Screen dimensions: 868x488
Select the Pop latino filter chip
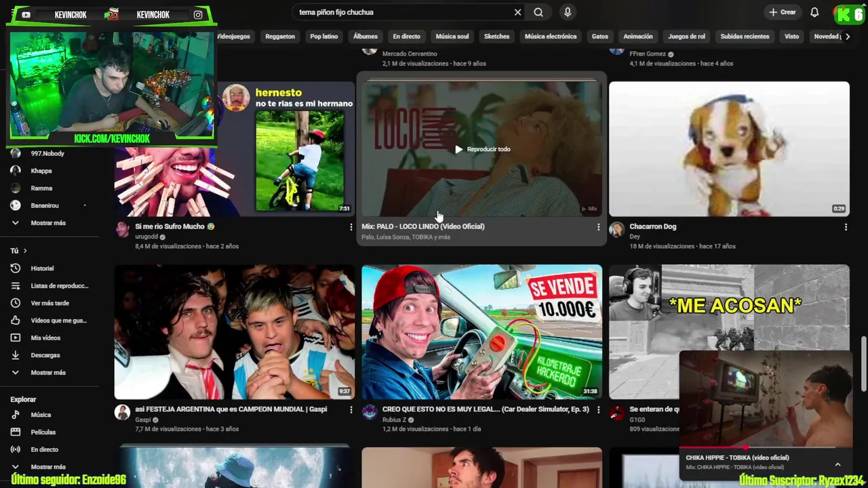click(x=324, y=37)
